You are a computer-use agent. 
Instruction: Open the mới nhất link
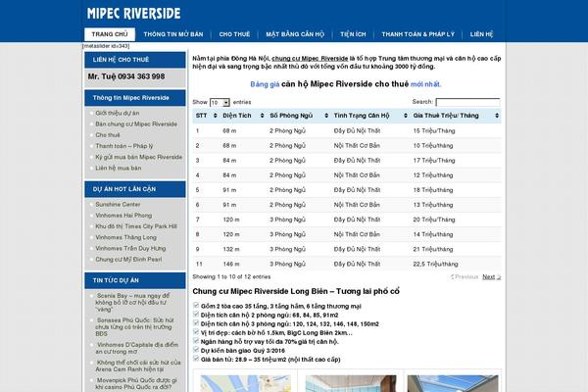(425, 84)
